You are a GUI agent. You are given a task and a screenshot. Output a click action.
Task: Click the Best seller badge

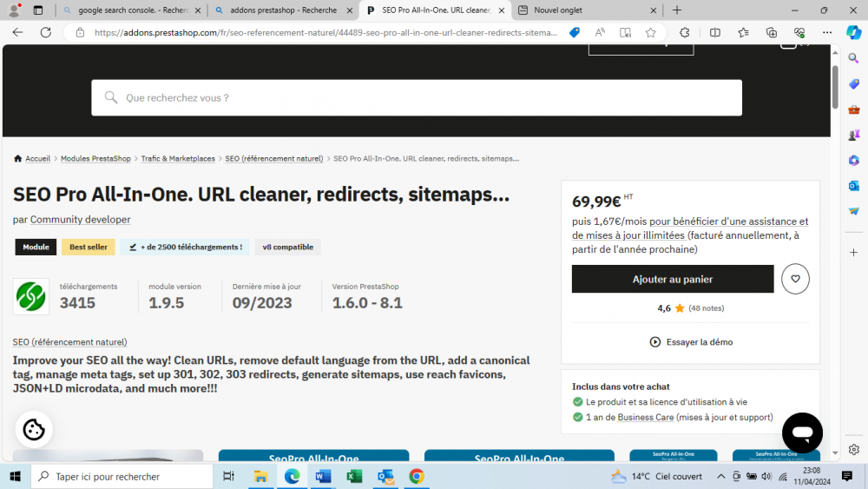click(89, 247)
